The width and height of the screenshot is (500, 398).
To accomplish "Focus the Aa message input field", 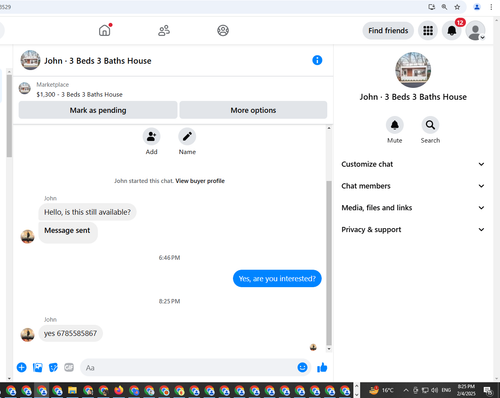I will [x=188, y=367].
